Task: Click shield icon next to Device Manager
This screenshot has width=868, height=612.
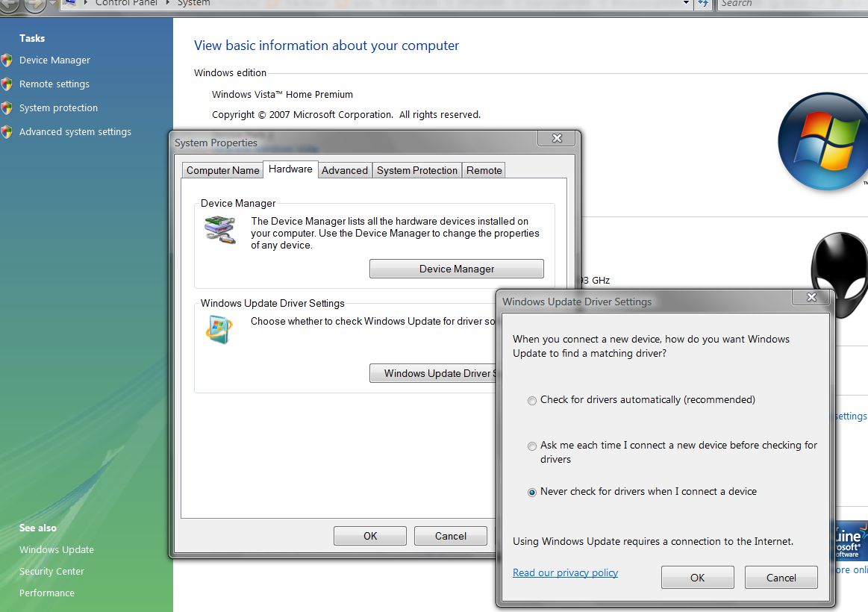Action: pyautogui.click(x=7, y=60)
